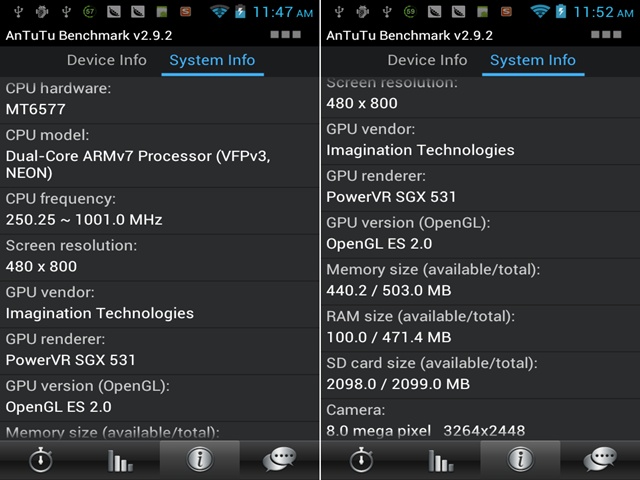
Task: Select the info icon in left bottom bar
Action: point(200,459)
